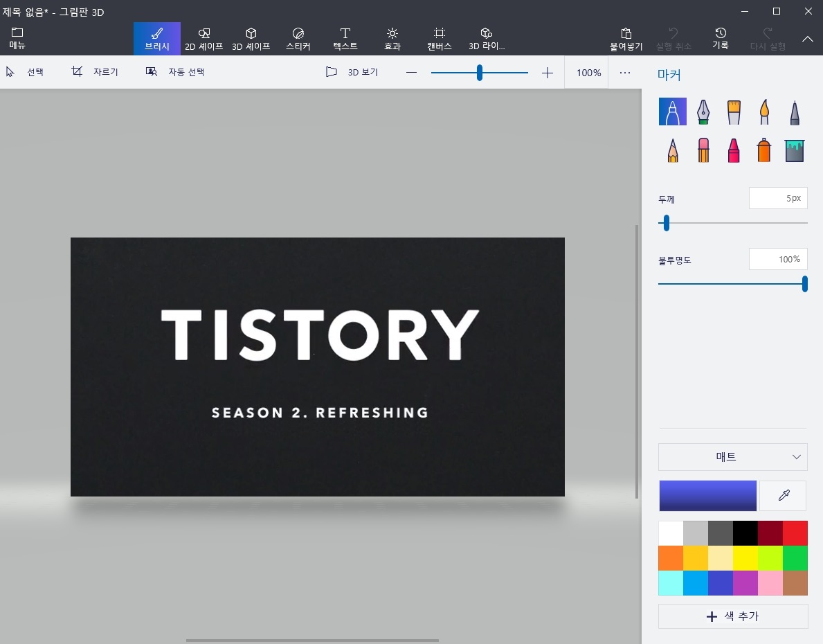The image size is (823, 644).
Task: Select the Pencil tool
Action: click(672, 150)
